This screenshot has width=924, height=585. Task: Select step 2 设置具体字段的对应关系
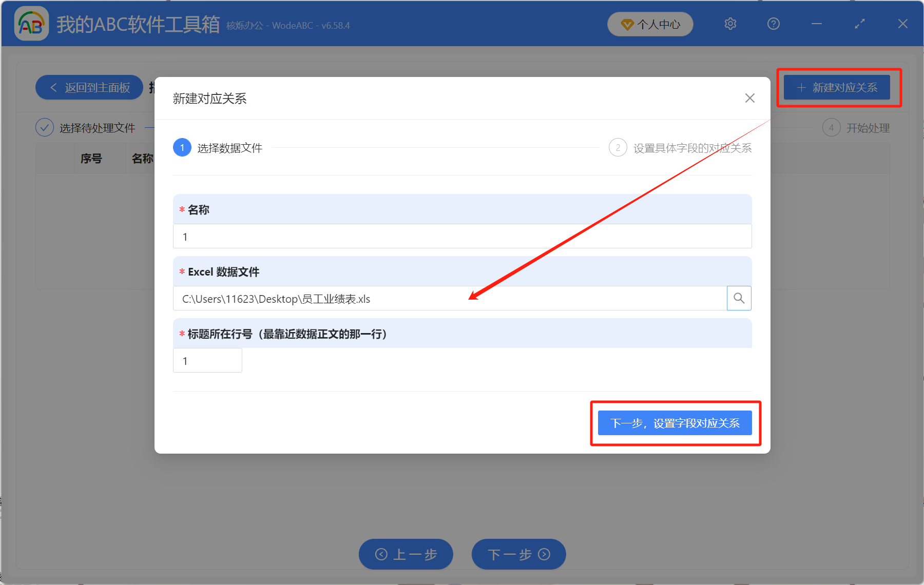point(618,147)
